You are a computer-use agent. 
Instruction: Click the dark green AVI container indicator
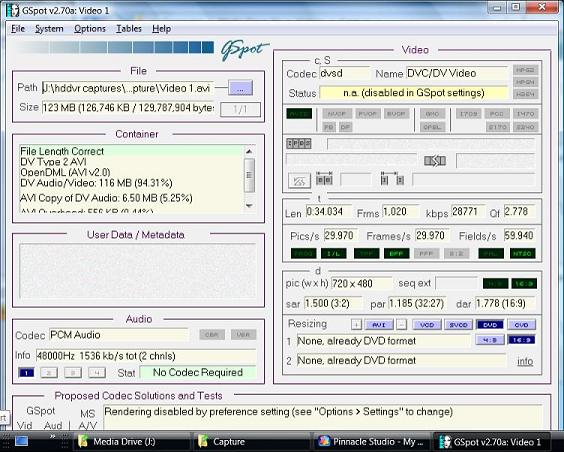click(299, 114)
